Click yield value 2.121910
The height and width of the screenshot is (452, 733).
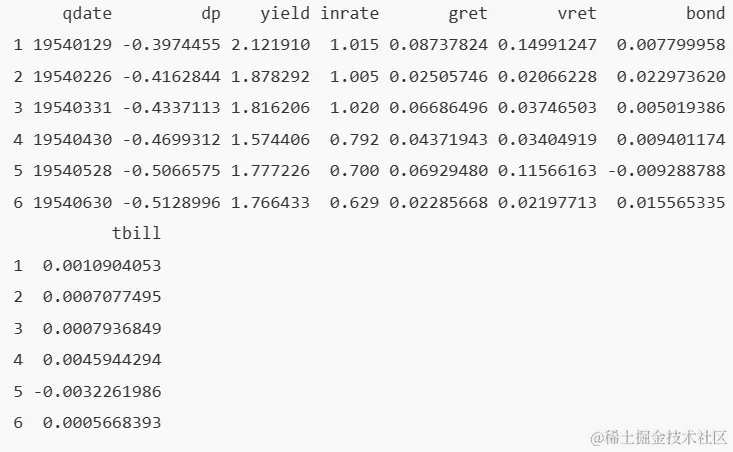click(x=271, y=45)
